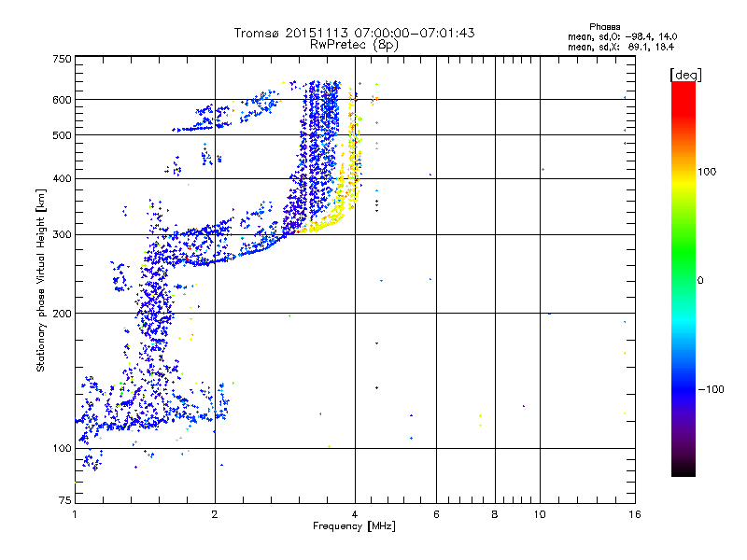Click the y-axis tick label '500'
The image size is (747, 560).
coord(62,135)
